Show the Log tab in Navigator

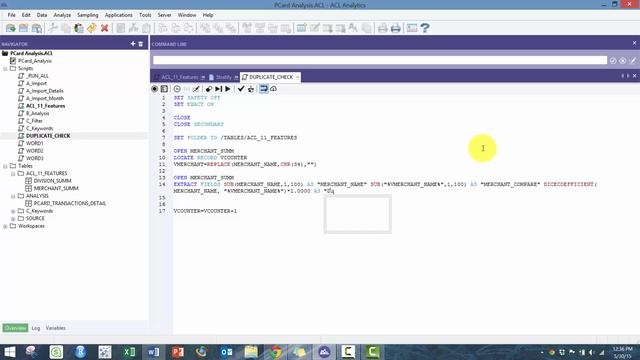(x=36, y=328)
